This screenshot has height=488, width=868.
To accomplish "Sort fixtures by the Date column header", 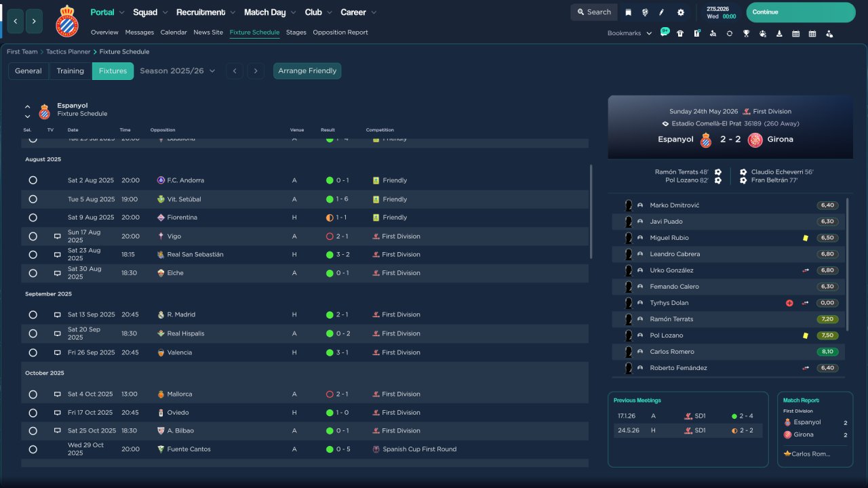I will [x=73, y=130].
